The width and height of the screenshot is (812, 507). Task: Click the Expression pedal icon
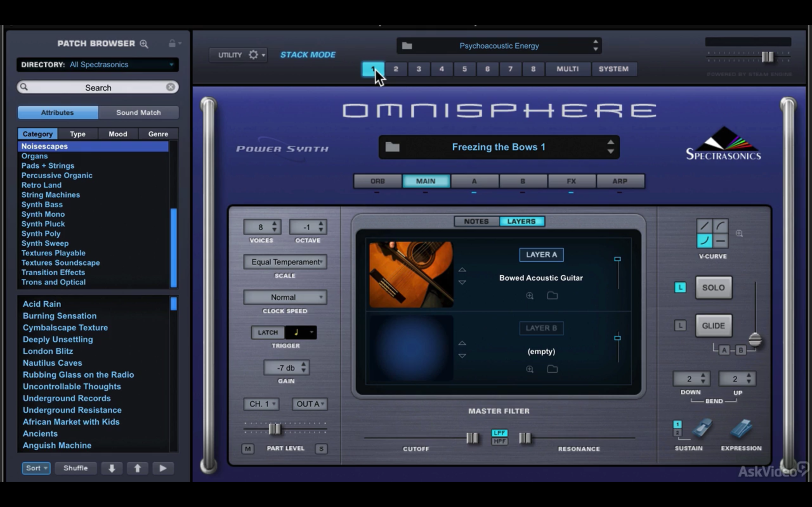point(741,428)
